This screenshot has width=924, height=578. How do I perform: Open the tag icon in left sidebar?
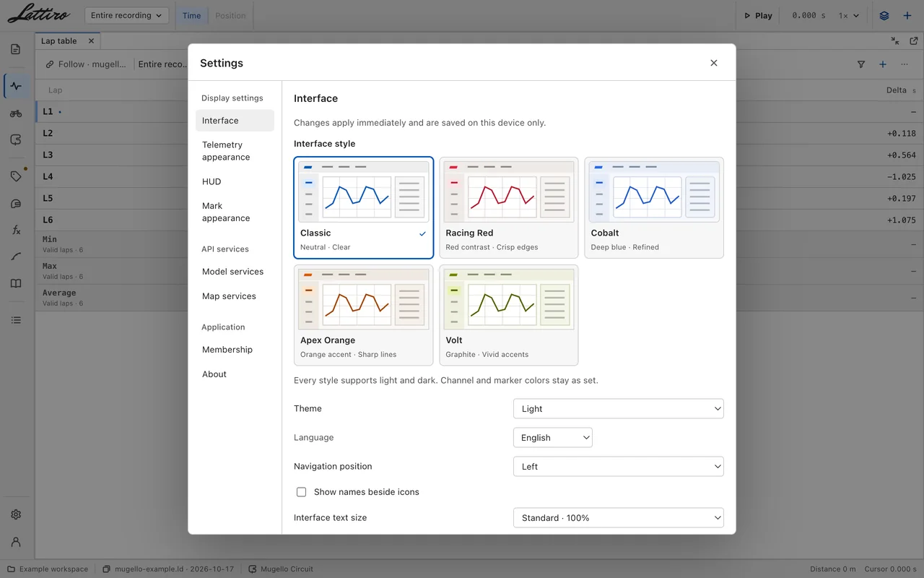point(16,176)
